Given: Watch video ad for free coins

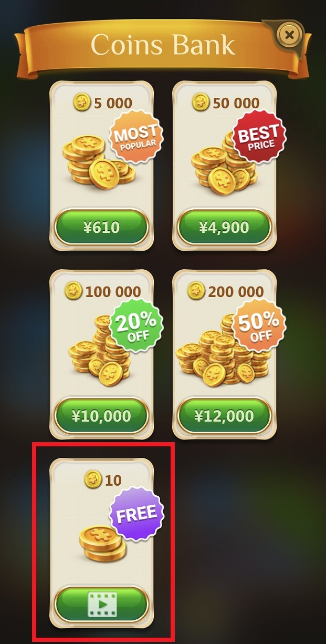Looking at the screenshot, I should tap(101, 605).
